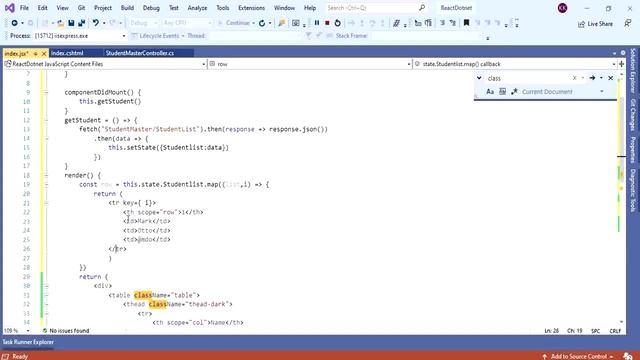Toggle the bookmark icon in the toolbar
This screenshot has height=360, width=640.
[466, 23]
